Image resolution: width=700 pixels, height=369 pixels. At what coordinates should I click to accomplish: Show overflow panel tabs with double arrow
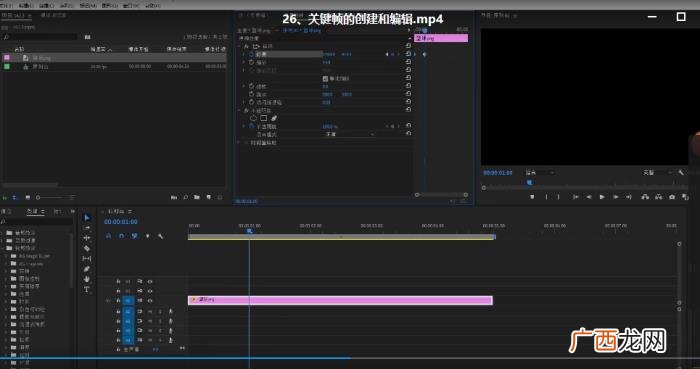(x=73, y=211)
